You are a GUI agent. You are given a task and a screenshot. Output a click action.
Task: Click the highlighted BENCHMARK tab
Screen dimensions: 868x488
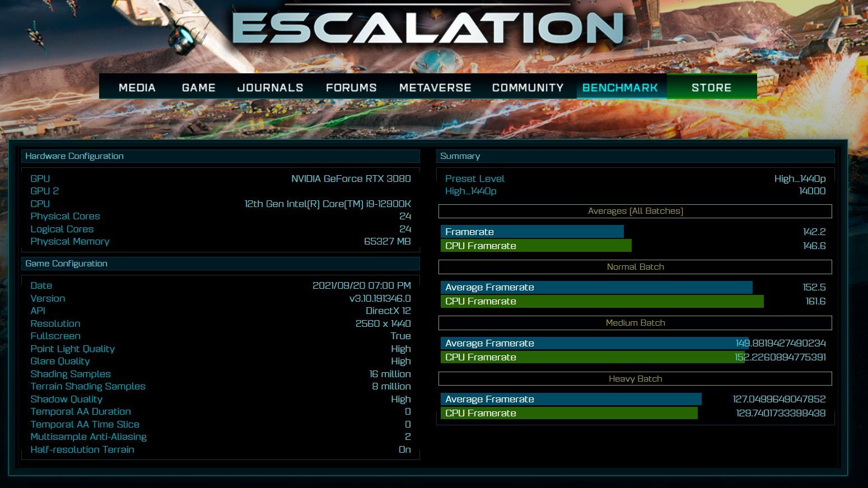[620, 87]
